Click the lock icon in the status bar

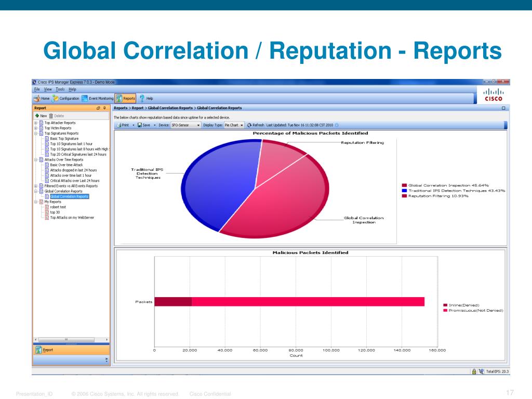[474, 371]
